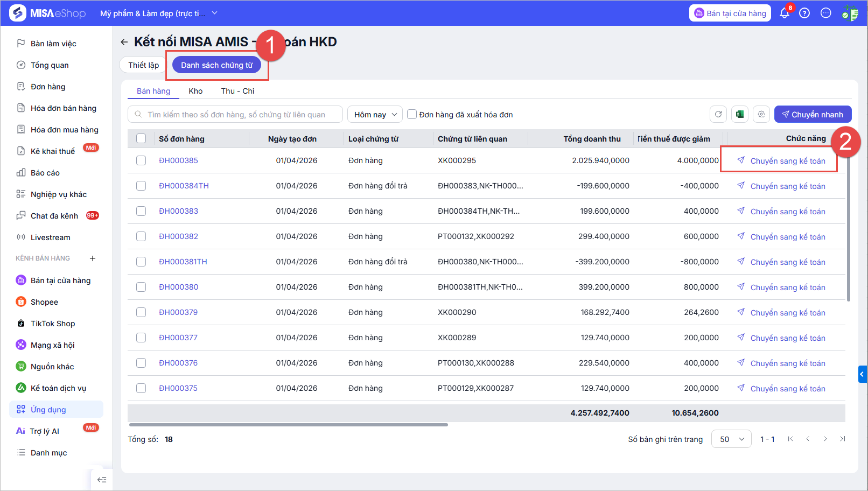Click the order search input field

click(x=236, y=115)
